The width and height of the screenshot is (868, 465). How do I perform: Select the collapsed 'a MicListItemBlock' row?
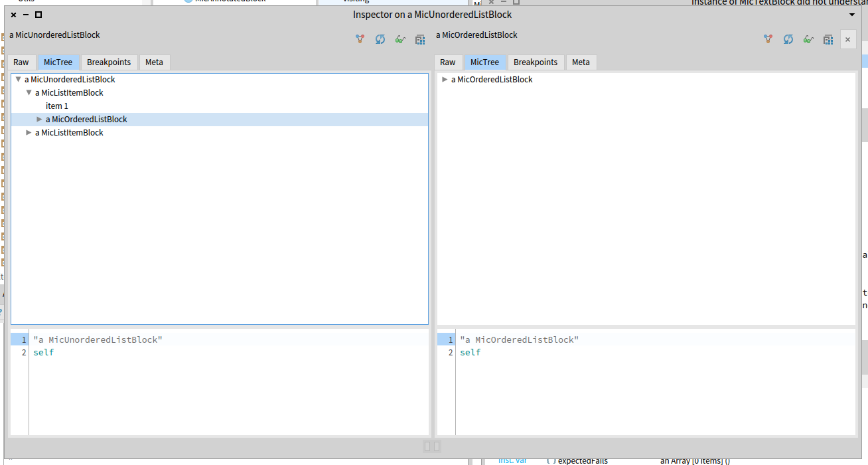point(219,132)
